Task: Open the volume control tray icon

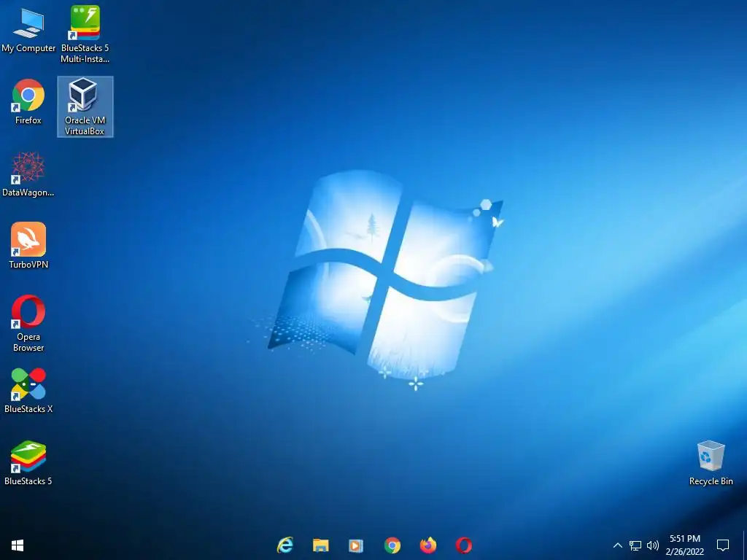Action: tap(653, 545)
